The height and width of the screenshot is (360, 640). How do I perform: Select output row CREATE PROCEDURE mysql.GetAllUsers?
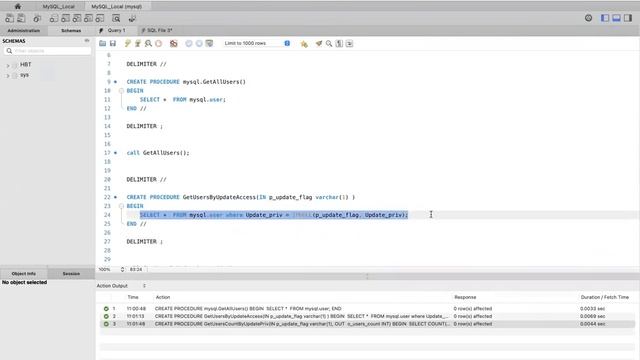367,309
